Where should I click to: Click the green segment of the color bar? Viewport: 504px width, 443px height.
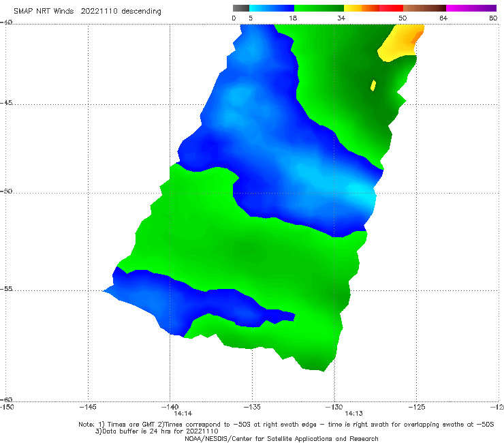click(x=319, y=8)
